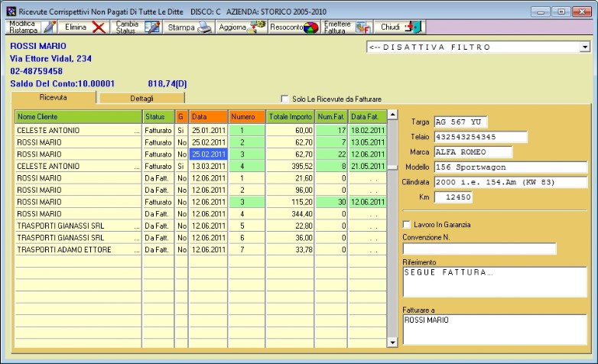Click the Riferimento text area
Image resolution: width=598 pixels, height=364 pixels.
pyautogui.click(x=495, y=281)
